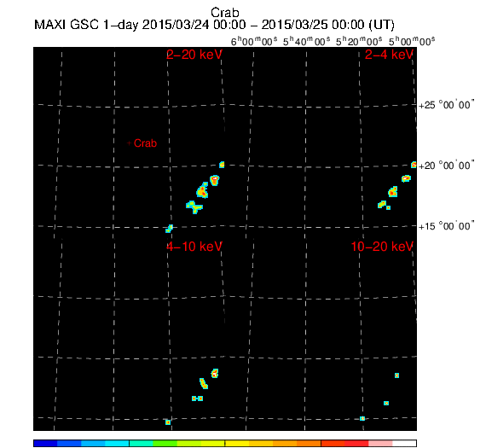Select the 4-10 keV panel label
The width and height of the screenshot is (486, 448).
[194, 247]
